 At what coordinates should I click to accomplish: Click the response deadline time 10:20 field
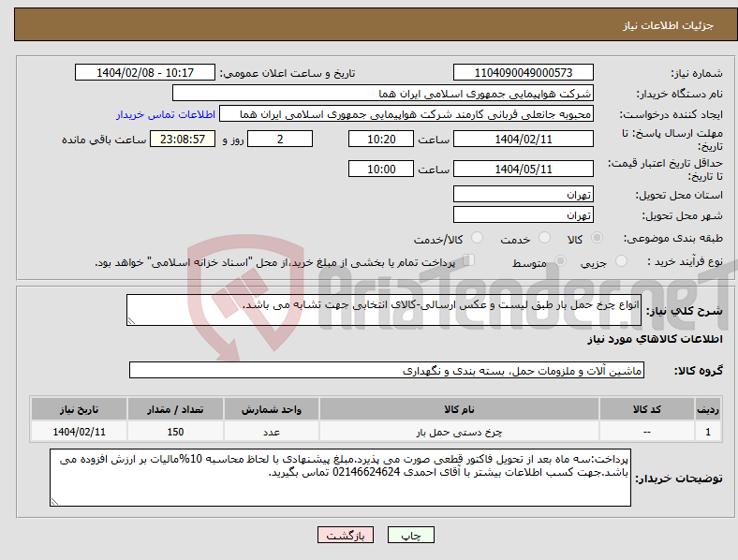click(x=381, y=139)
